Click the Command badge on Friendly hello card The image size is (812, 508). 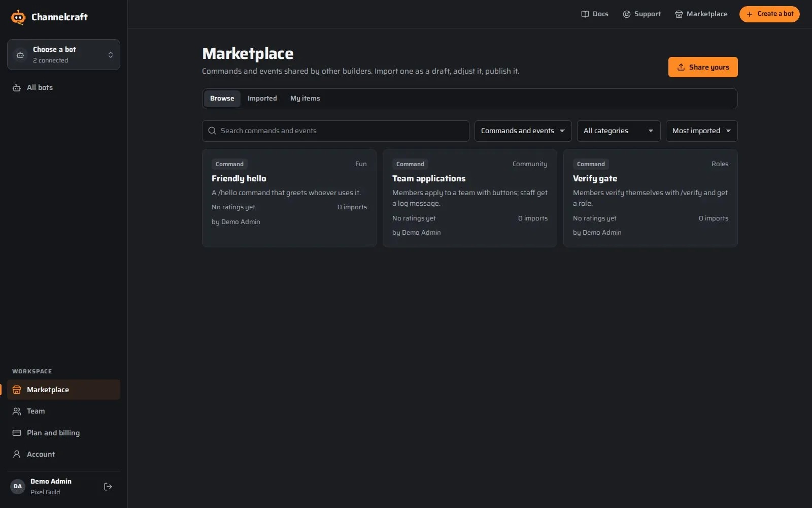tap(229, 164)
